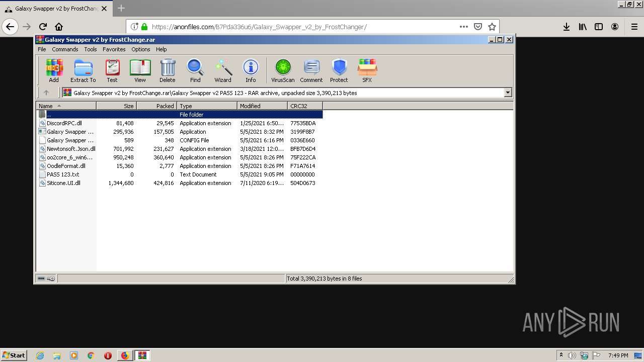
Task: Click the Find magnifier icon
Action: click(195, 70)
